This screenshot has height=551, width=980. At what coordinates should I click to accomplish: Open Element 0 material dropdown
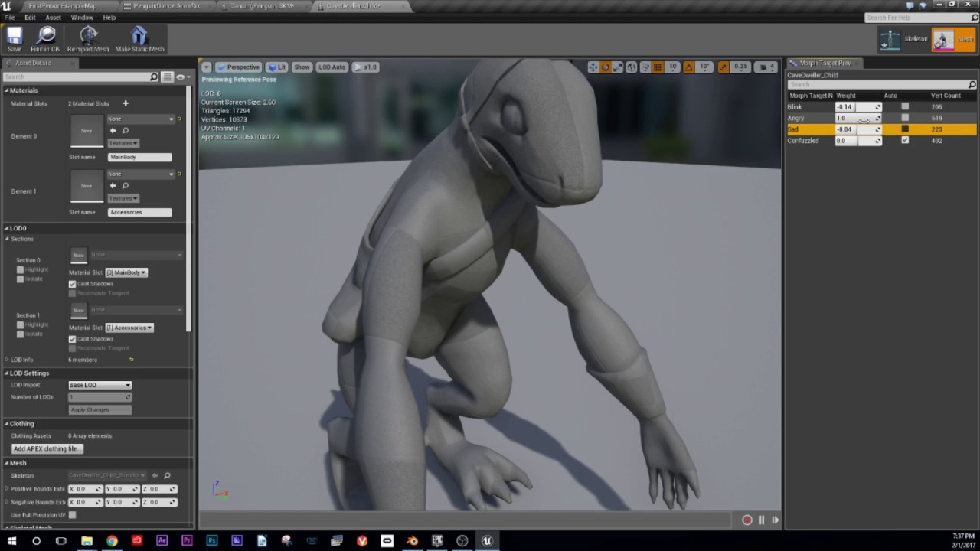[141, 119]
